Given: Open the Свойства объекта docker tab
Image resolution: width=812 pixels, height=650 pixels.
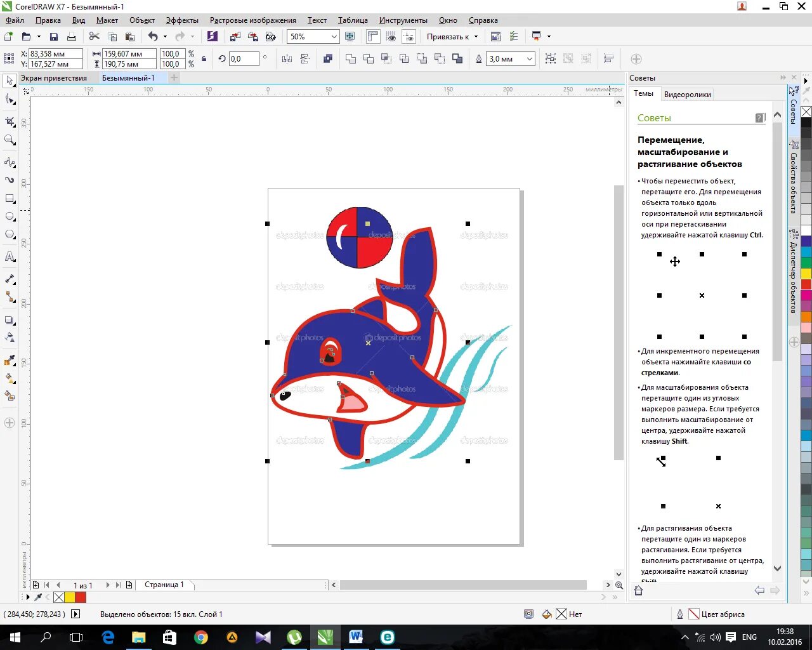Looking at the screenshot, I should pos(794,183).
